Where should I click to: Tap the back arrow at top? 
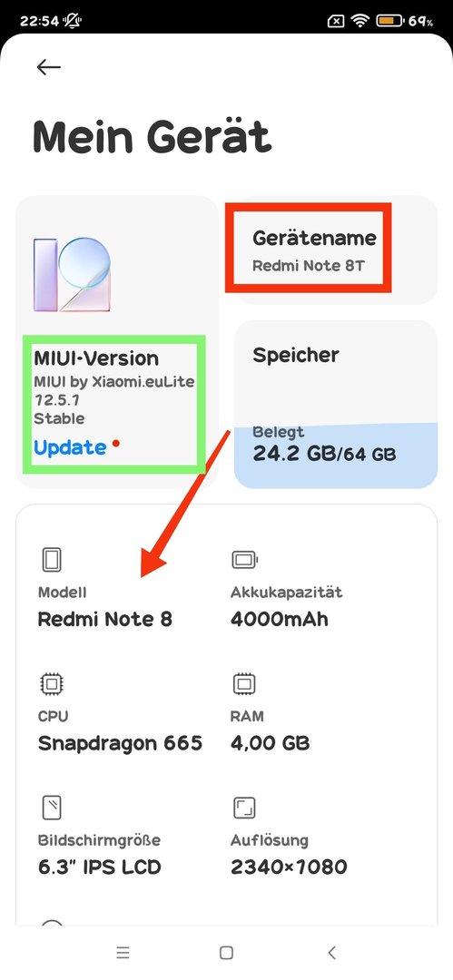pos(48,67)
